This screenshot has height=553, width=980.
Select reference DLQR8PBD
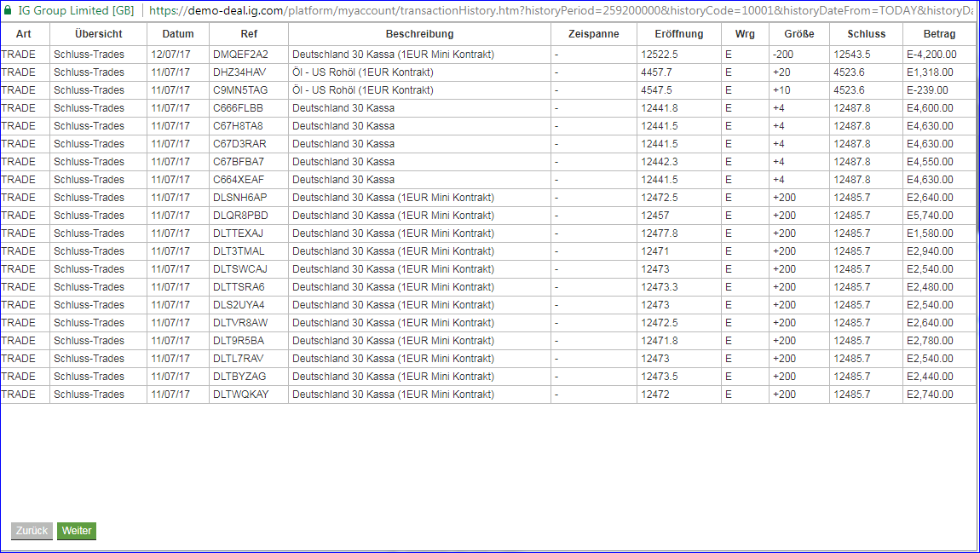coord(239,216)
